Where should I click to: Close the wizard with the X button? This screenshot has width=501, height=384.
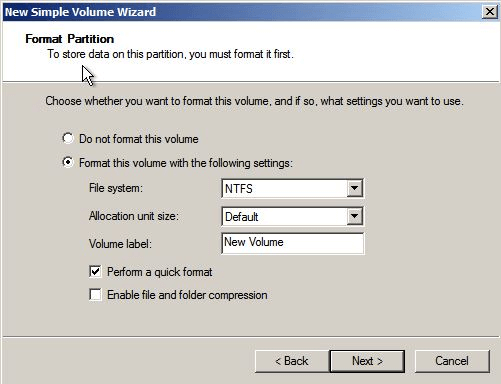tap(489, 12)
